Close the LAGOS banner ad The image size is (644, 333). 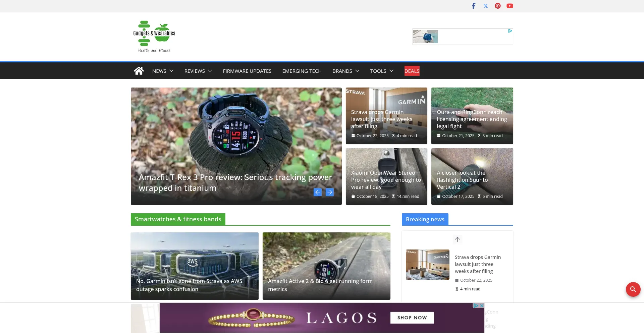[482, 306]
